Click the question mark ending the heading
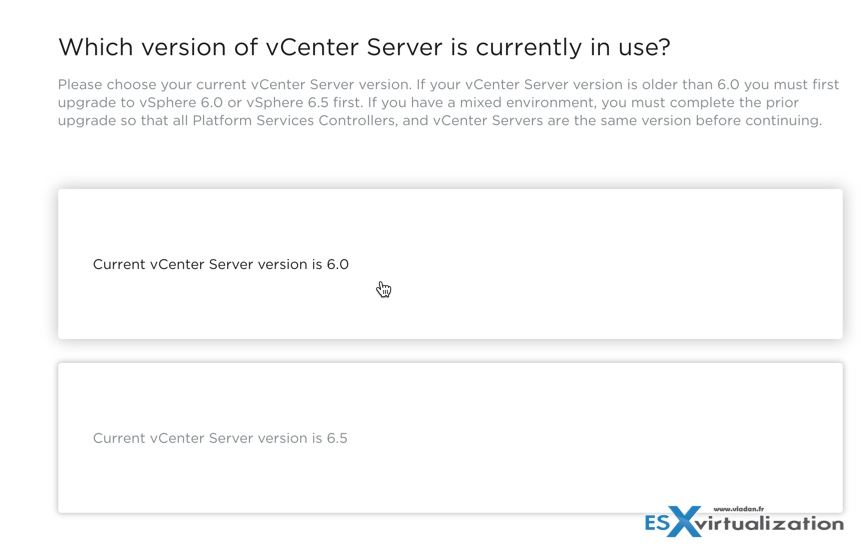This screenshot has width=864, height=551. click(x=664, y=47)
